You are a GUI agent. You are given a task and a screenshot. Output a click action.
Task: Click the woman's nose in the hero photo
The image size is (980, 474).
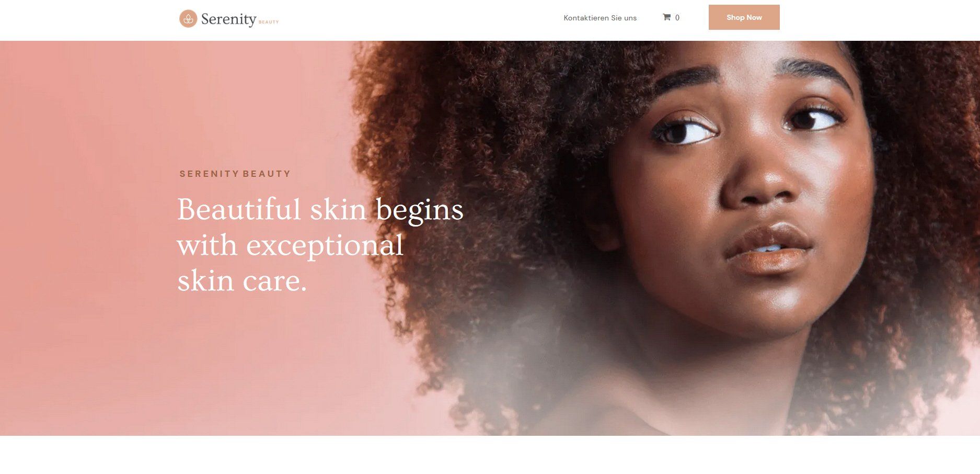(763, 178)
